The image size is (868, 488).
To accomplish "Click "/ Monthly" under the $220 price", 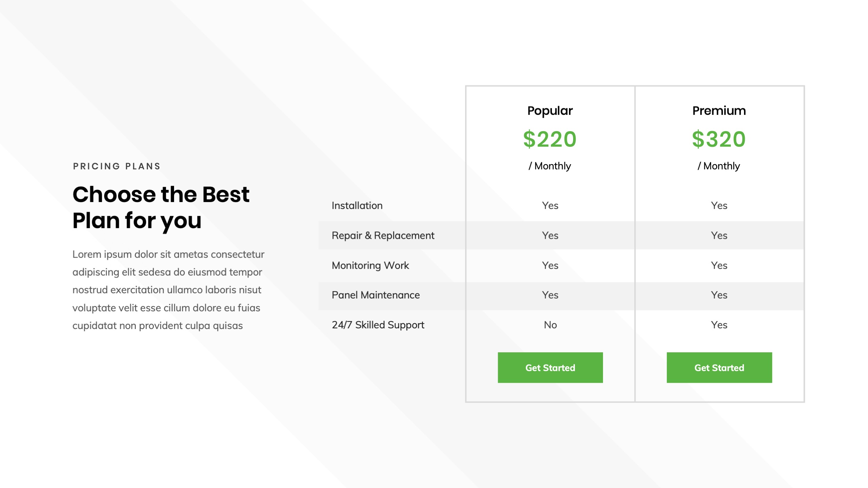I will (x=550, y=166).
